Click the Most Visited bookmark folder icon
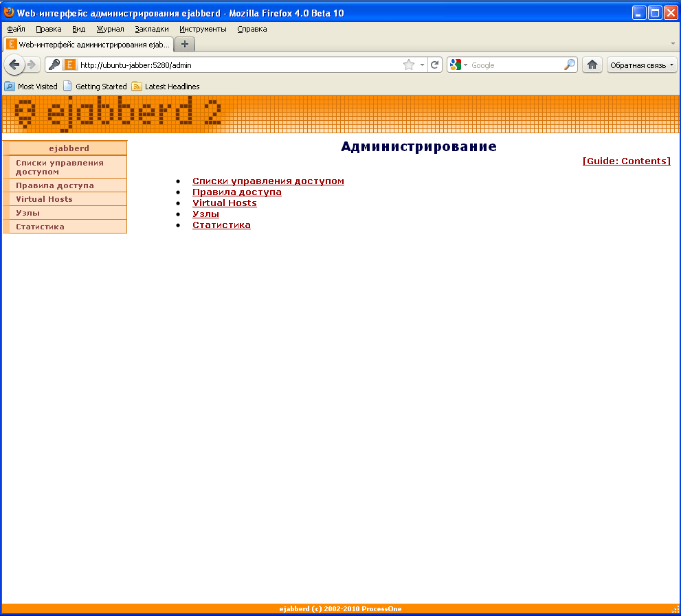The height and width of the screenshot is (616, 681). (10, 87)
